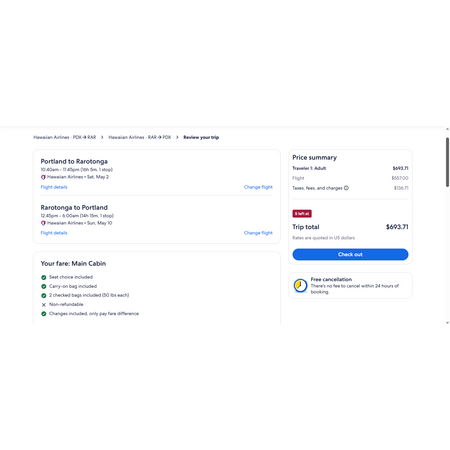Screen dimensions: 450x450
Task: Click the blue Check out button
Action: [350, 254]
